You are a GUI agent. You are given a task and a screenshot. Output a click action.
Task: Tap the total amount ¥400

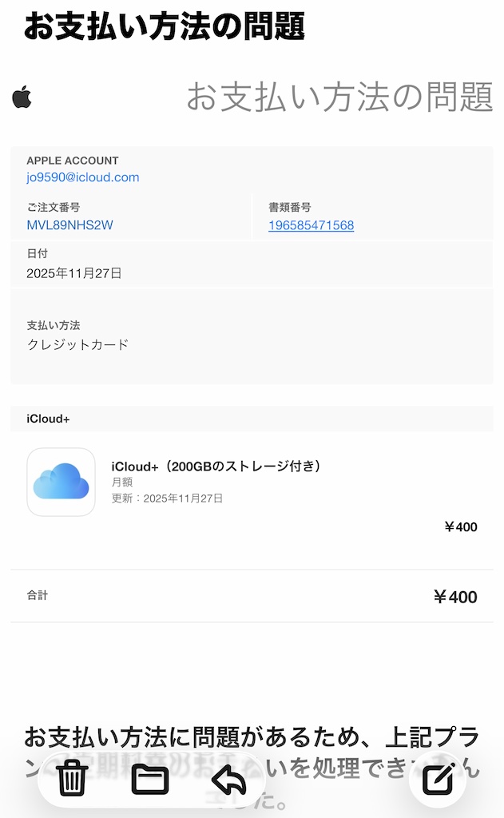(454, 597)
